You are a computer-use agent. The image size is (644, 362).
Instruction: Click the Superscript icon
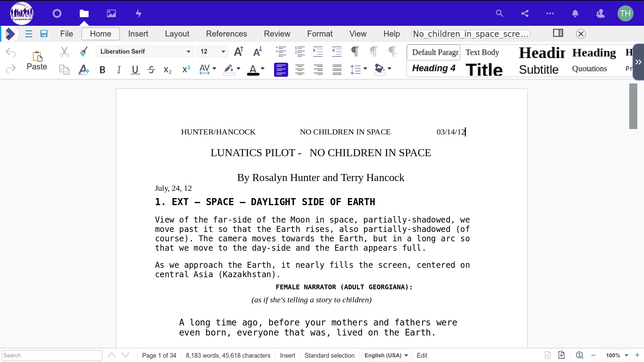click(186, 70)
